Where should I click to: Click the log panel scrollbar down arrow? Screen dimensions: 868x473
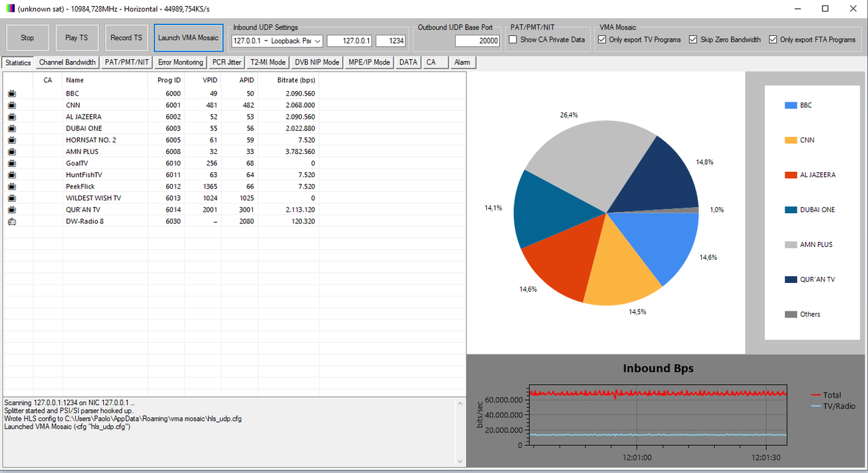pos(461,461)
